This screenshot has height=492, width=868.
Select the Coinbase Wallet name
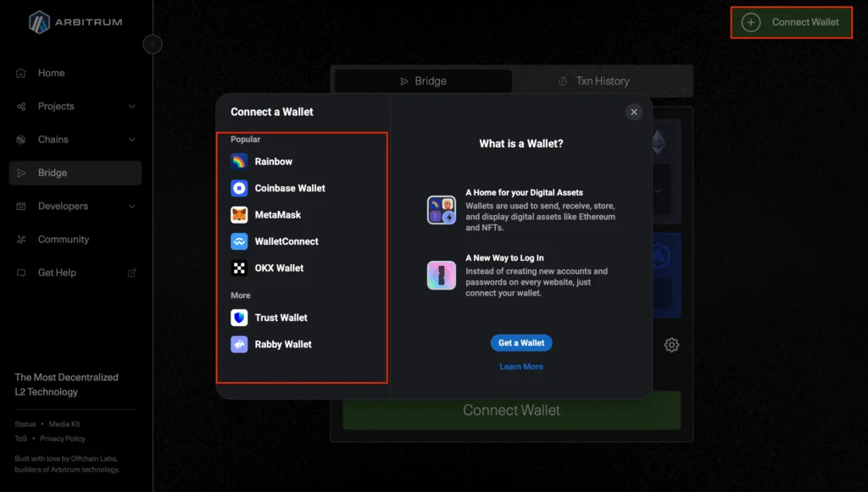[290, 188]
